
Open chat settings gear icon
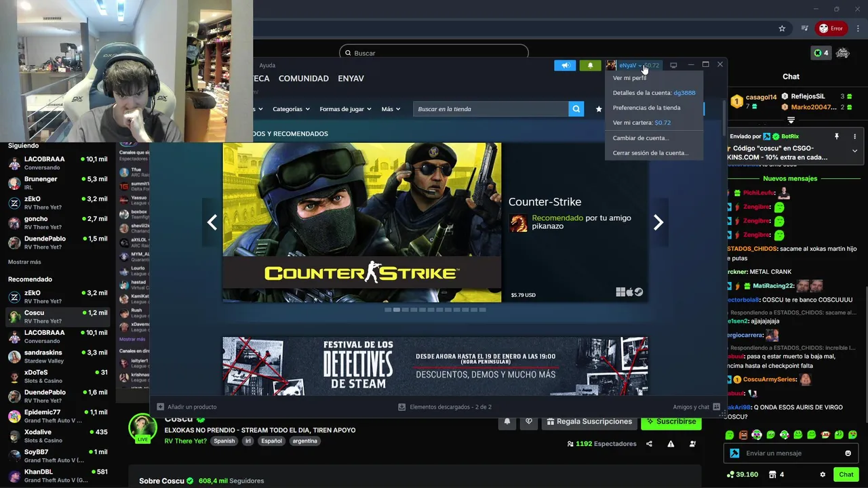[823, 474]
